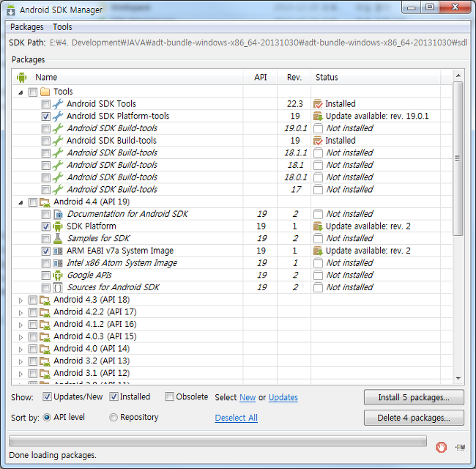Click the wrench icon beside Android SDK Tools
Image resolution: width=476 pixels, height=469 pixels.
(58, 104)
